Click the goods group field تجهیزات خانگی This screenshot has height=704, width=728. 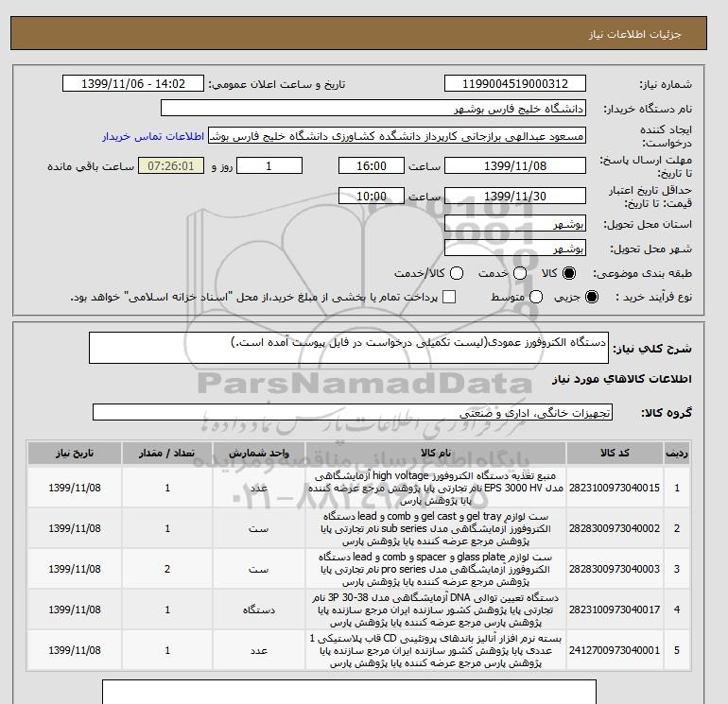(353, 412)
